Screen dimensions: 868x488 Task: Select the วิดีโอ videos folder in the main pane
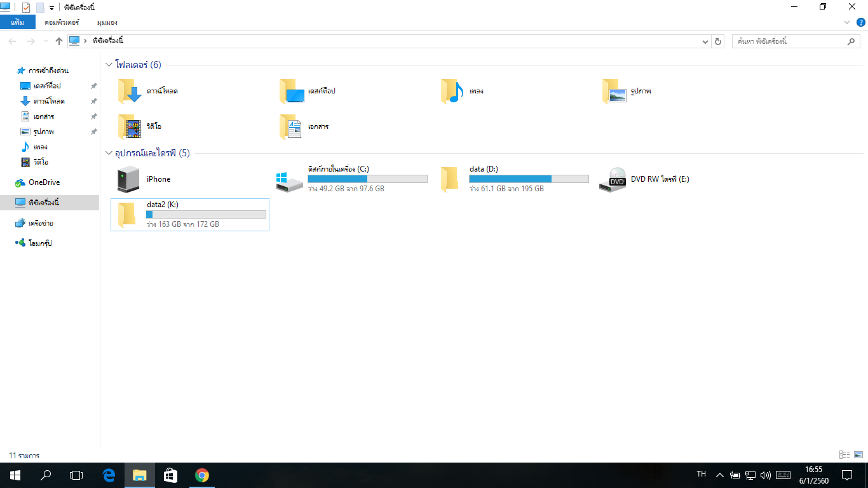tap(140, 126)
